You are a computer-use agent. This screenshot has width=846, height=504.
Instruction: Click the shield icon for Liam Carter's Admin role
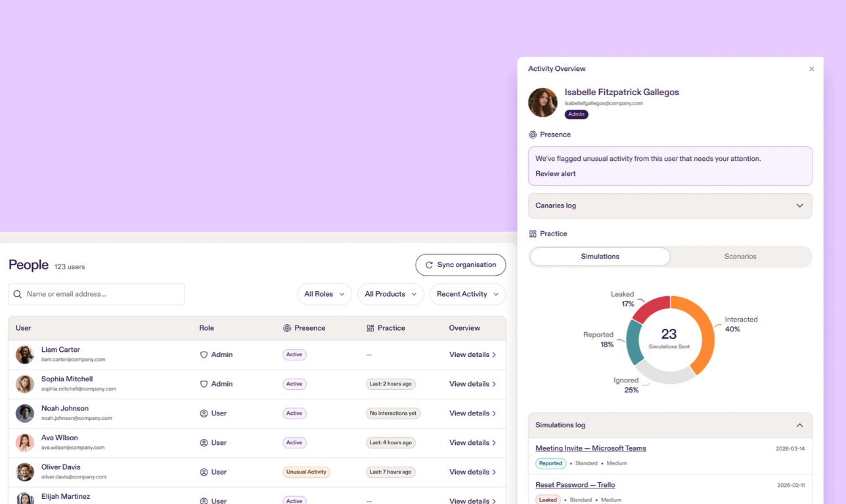coord(204,354)
